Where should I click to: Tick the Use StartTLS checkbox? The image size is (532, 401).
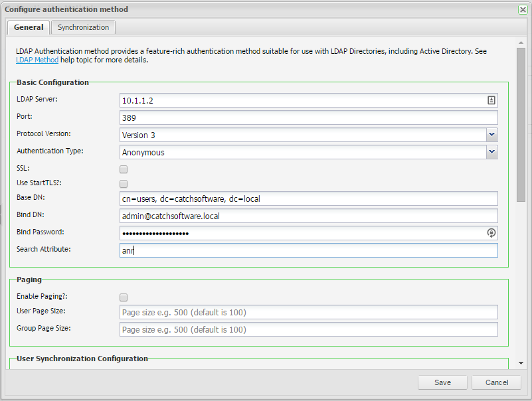click(x=124, y=184)
